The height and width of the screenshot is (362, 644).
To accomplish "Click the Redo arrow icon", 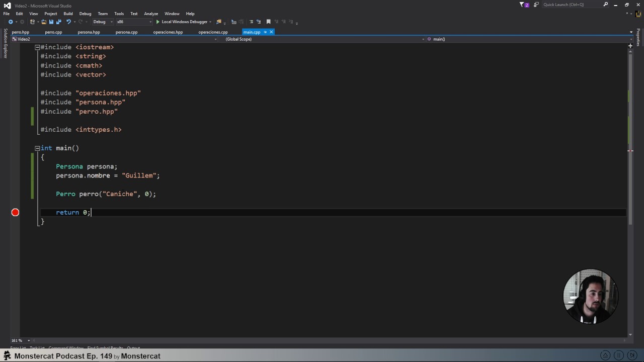I will (80, 22).
